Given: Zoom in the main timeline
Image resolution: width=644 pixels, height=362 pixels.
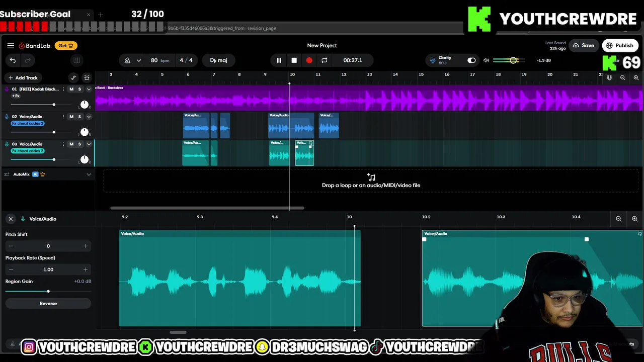Looking at the screenshot, I should click(636, 78).
